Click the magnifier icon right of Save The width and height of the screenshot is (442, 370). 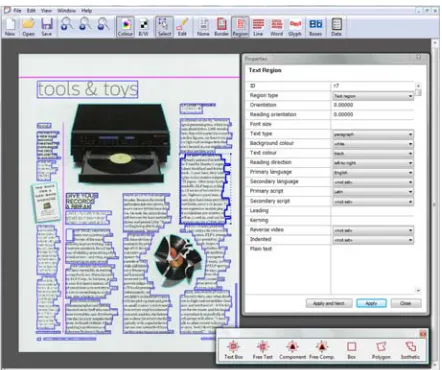tap(67, 25)
